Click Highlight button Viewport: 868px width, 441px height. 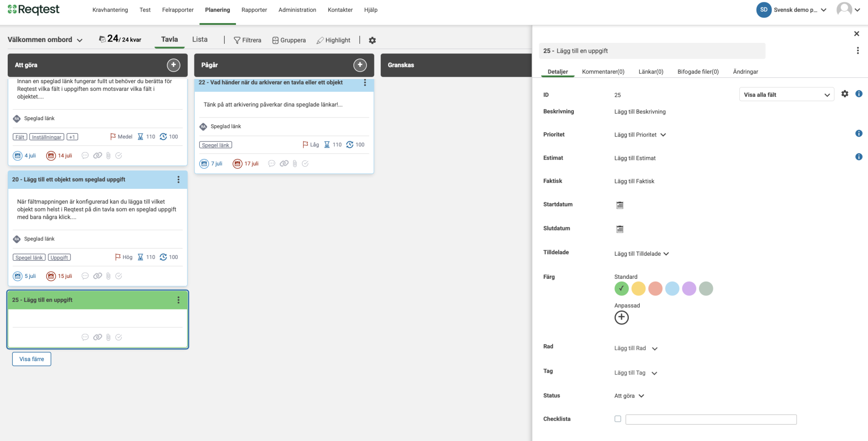tap(333, 40)
